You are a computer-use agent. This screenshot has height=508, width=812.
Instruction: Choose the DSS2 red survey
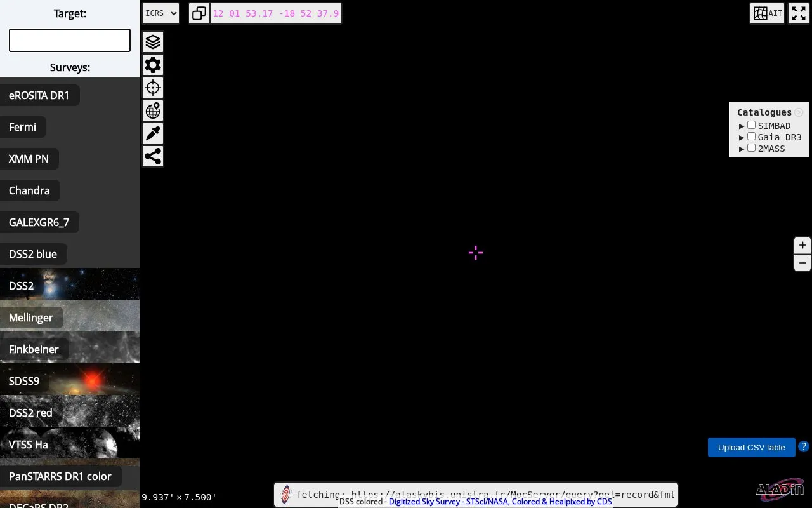click(x=70, y=411)
